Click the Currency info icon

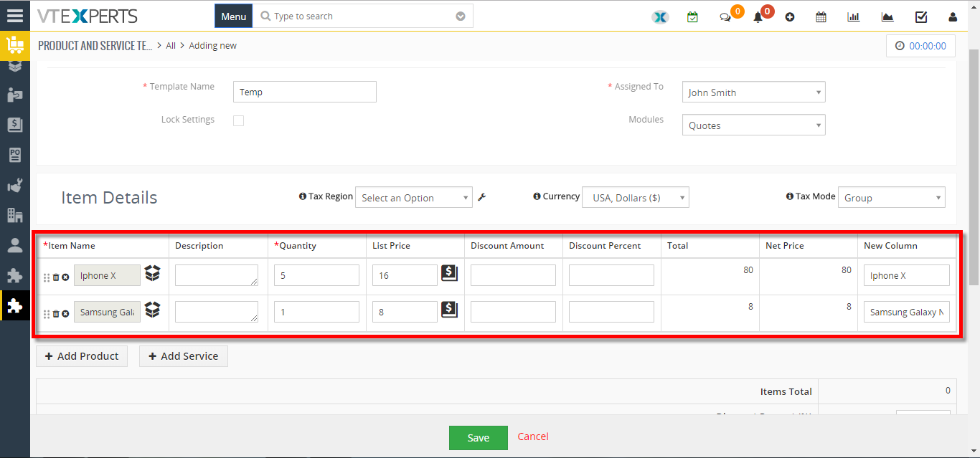click(537, 196)
